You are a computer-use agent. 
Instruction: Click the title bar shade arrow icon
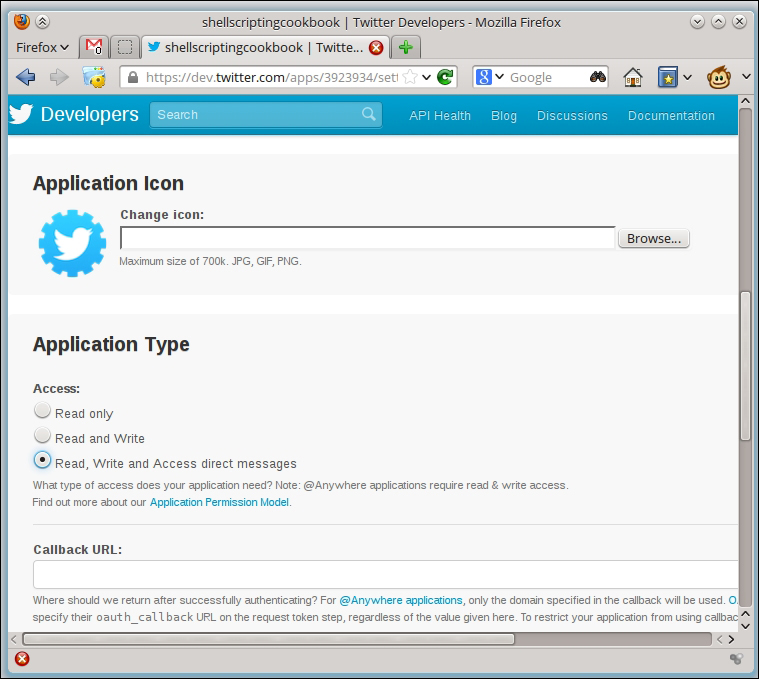pyautogui.click(x=43, y=22)
